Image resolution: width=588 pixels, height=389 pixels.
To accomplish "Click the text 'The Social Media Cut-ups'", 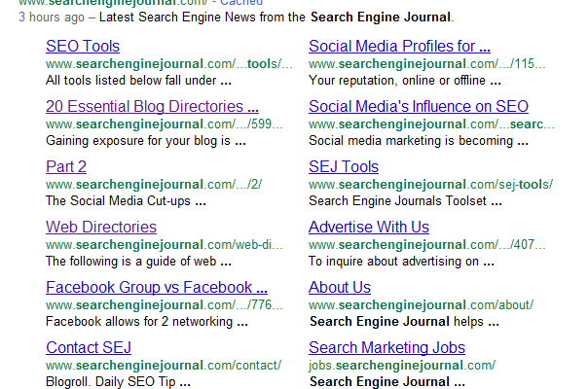I will pos(118,201).
